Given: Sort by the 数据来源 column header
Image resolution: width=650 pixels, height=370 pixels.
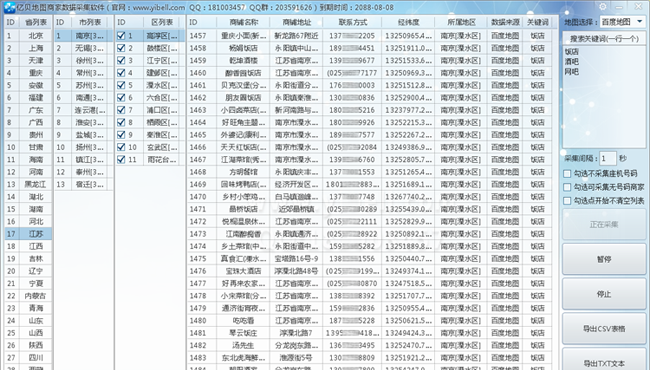Looking at the screenshot, I should 505,22.
